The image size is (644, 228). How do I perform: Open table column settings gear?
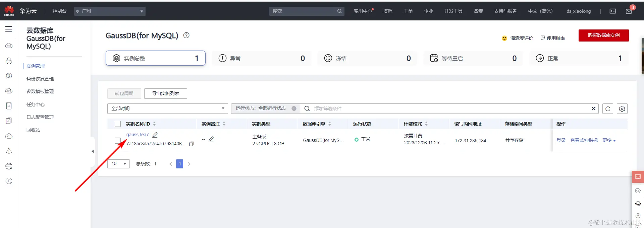[x=622, y=109]
